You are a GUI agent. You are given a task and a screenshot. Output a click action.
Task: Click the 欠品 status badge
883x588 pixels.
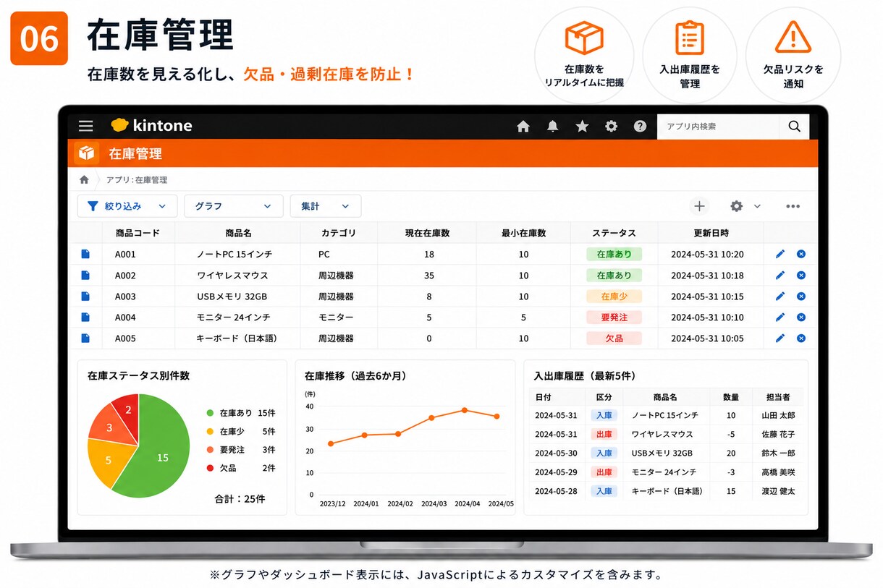click(614, 338)
